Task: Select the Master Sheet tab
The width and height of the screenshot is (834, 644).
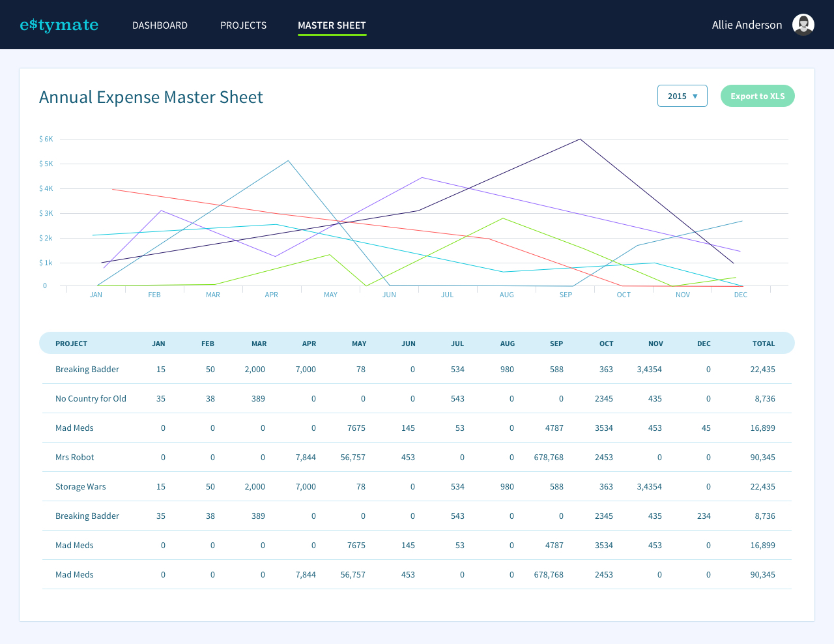Action: coord(332,25)
